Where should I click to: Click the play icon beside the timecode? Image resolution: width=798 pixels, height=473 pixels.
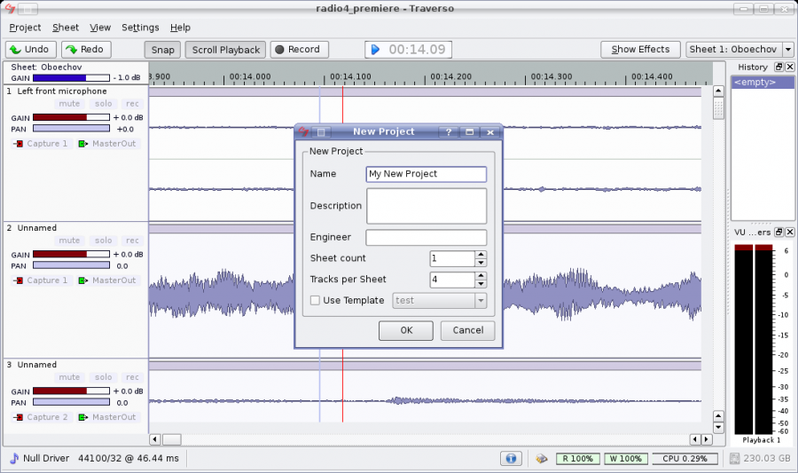tap(375, 49)
